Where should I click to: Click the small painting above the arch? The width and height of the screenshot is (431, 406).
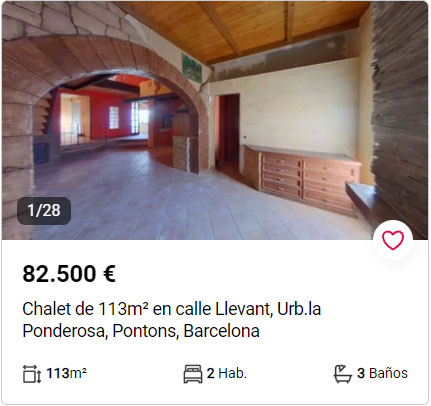click(192, 68)
